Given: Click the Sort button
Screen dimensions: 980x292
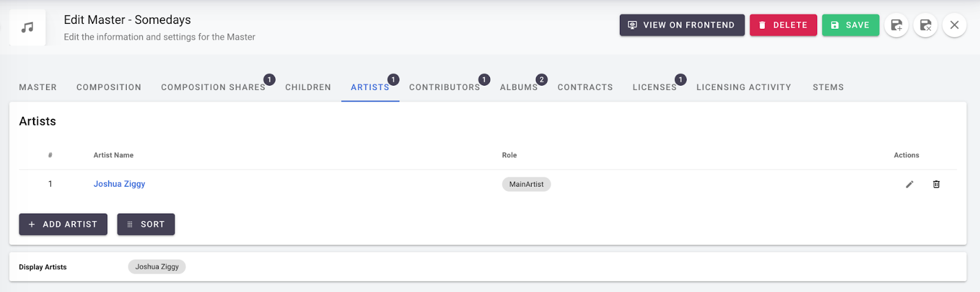Looking at the screenshot, I should [x=146, y=224].
